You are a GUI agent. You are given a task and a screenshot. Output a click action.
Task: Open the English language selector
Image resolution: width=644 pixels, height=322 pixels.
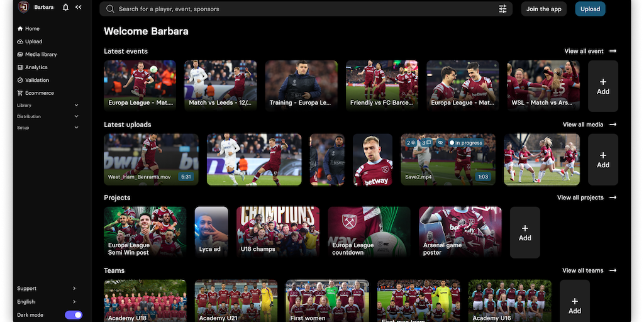tap(48, 301)
